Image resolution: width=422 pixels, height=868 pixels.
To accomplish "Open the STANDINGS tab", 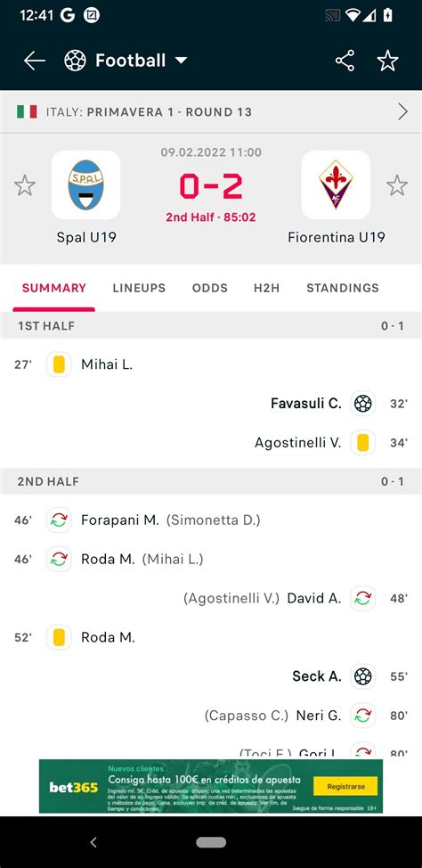I will [343, 288].
